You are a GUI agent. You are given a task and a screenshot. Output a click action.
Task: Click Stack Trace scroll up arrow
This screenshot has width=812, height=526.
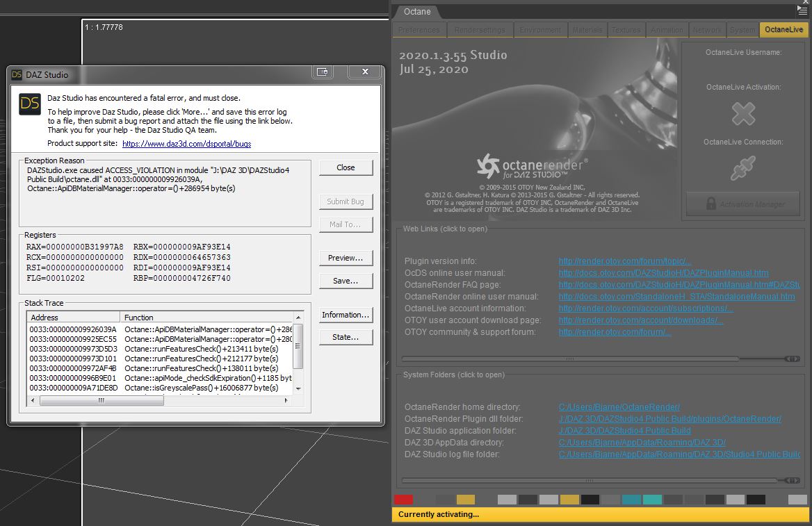point(298,318)
